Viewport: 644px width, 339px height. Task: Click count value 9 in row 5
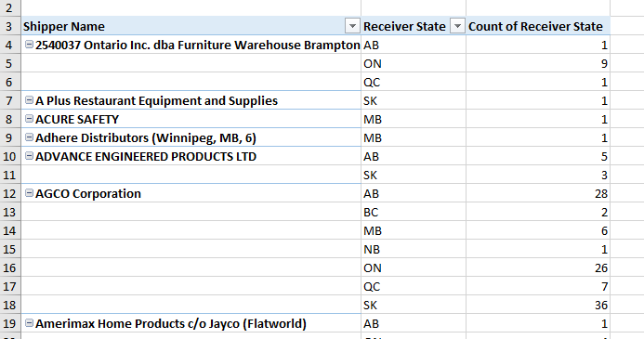(538, 63)
